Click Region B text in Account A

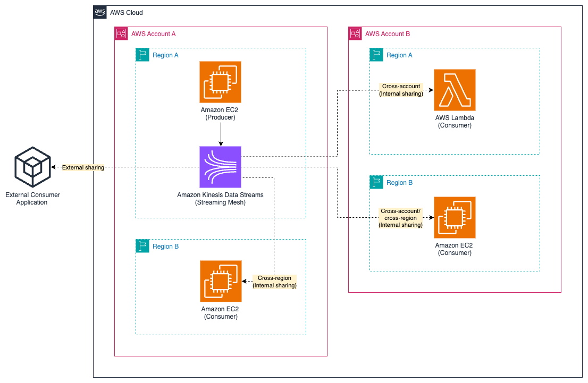(x=165, y=246)
